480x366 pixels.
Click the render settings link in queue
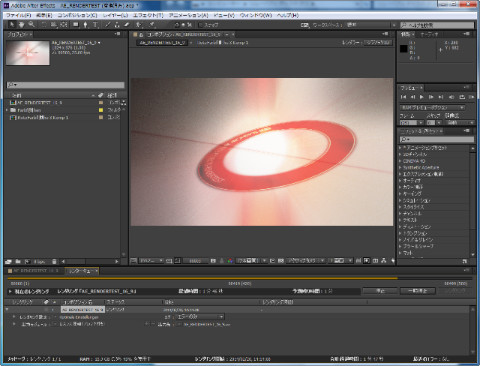(79, 317)
